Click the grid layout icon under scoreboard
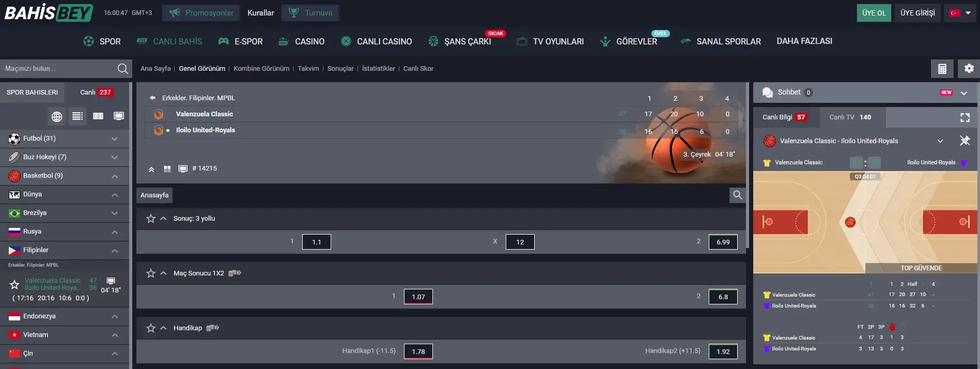Image resolution: width=980 pixels, height=369 pixels. pos(167,168)
